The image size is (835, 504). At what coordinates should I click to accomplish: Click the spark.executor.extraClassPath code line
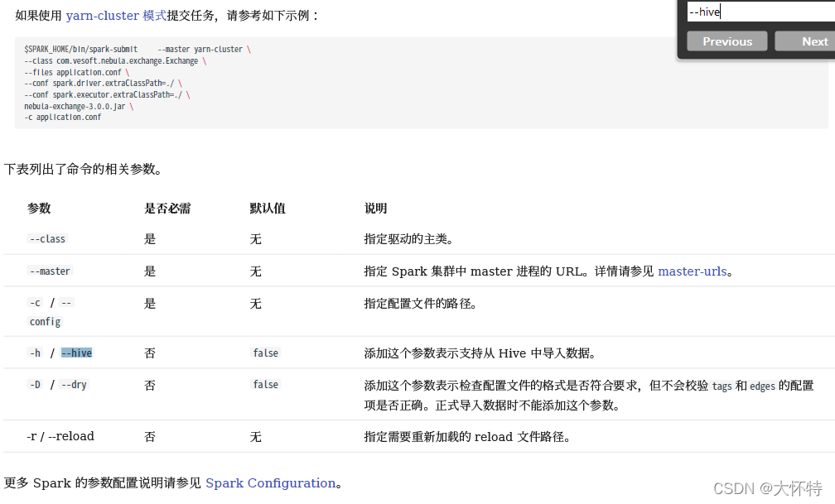tap(107, 94)
